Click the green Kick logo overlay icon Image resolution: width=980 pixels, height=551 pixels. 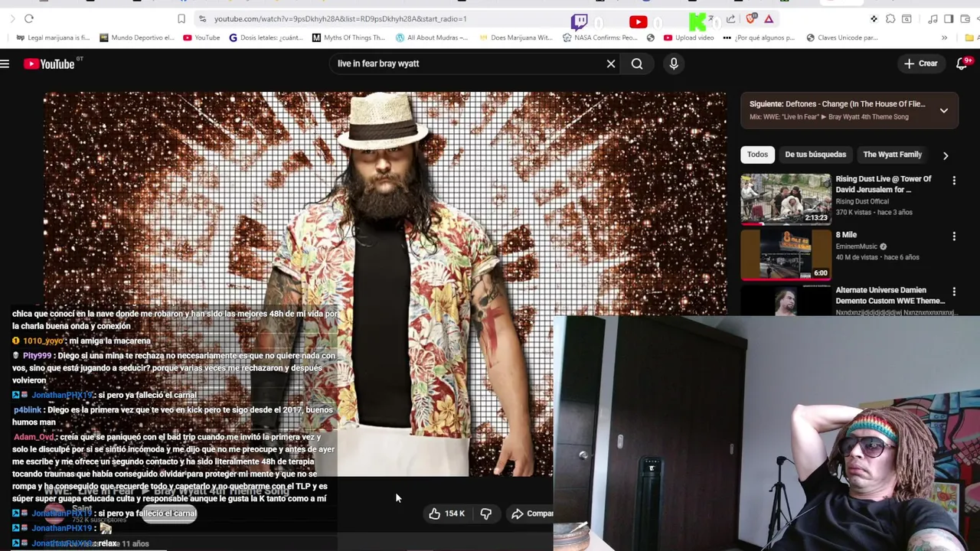(697, 21)
